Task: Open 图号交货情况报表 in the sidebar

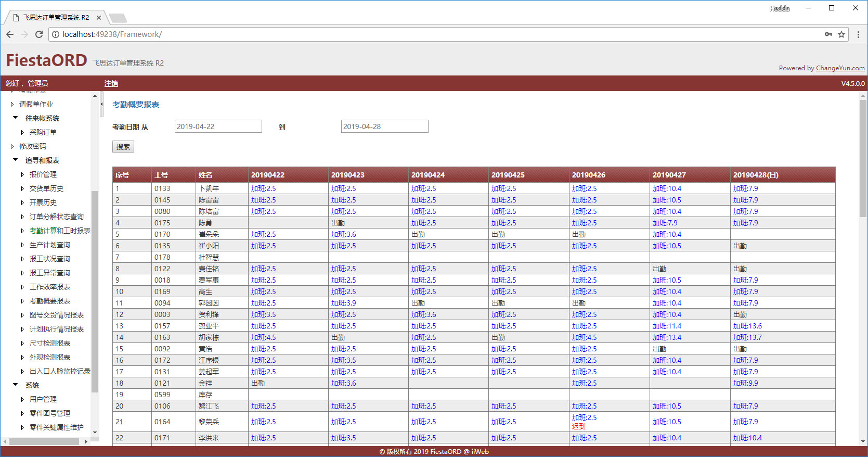Action: [x=56, y=315]
